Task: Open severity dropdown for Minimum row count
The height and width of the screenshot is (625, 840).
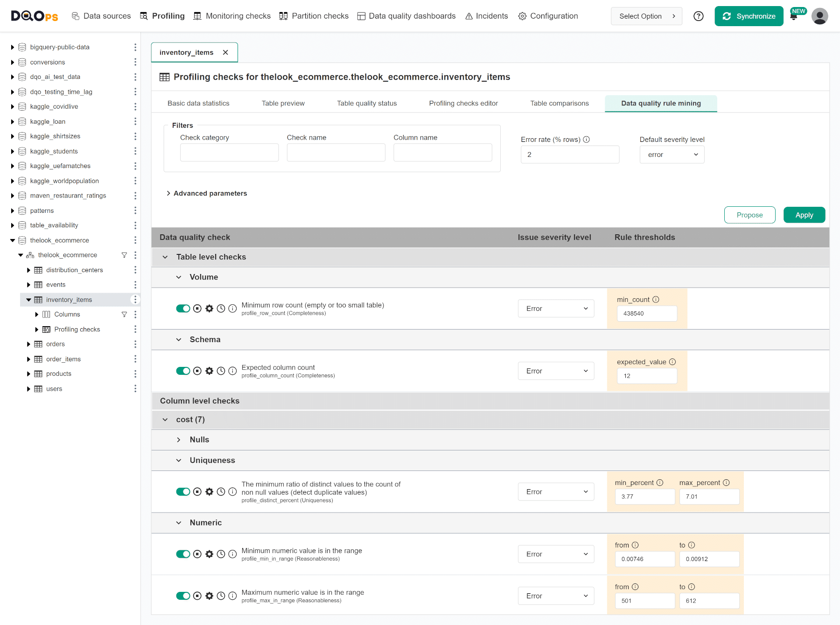Action: pos(556,309)
